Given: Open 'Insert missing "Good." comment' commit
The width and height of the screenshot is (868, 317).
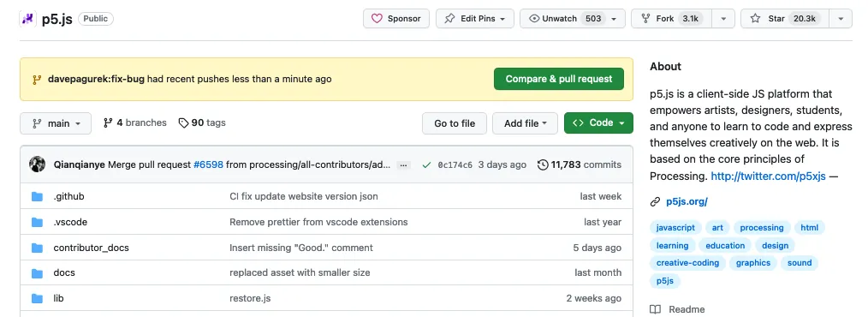Looking at the screenshot, I should click(x=301, y=247).
